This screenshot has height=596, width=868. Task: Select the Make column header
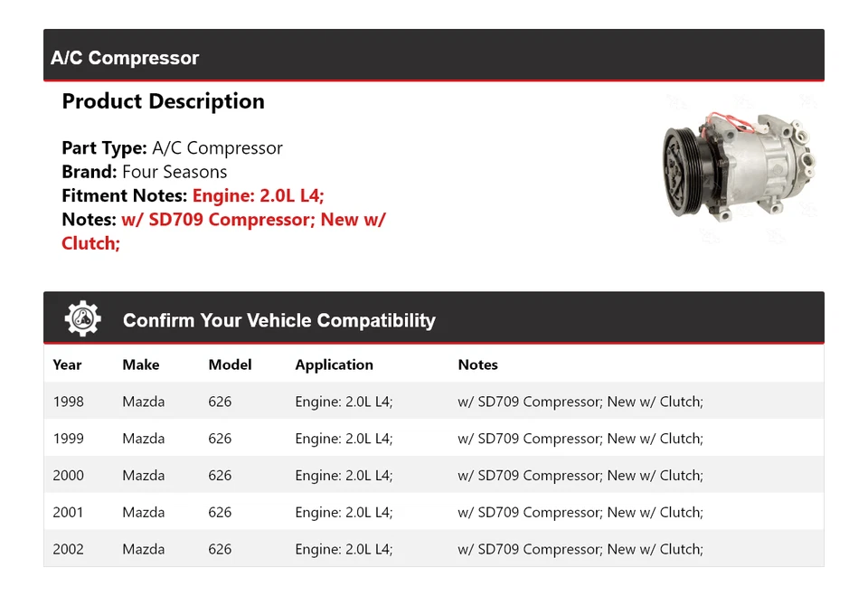coord(140,364)
